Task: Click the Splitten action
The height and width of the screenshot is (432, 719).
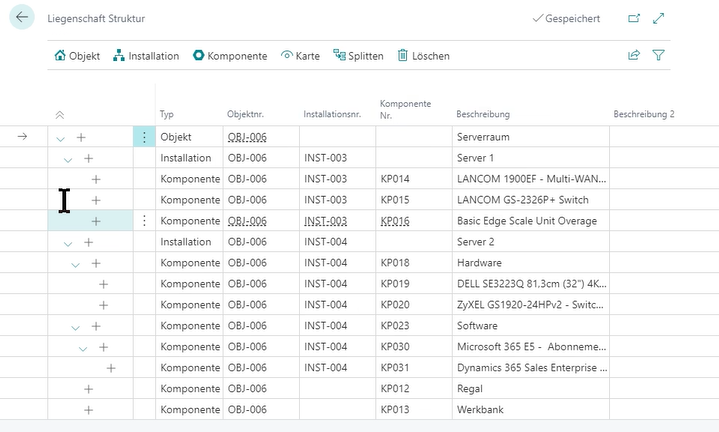Action: pos(358,56)
